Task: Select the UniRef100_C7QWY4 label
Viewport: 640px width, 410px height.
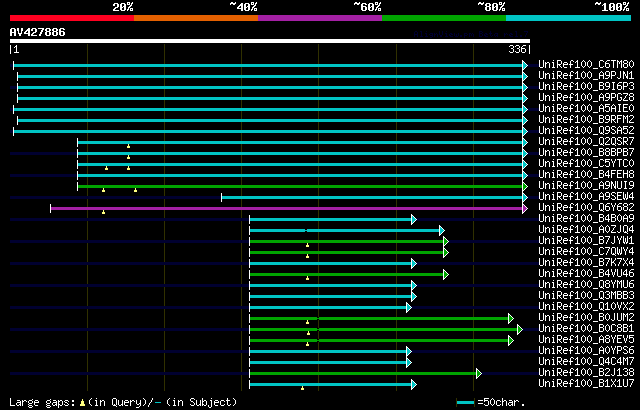Action: [586, 252]
